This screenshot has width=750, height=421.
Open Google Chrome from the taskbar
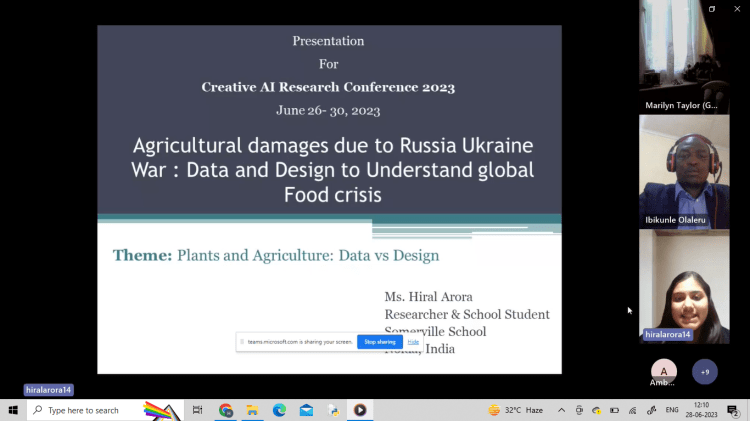[226, 410]
